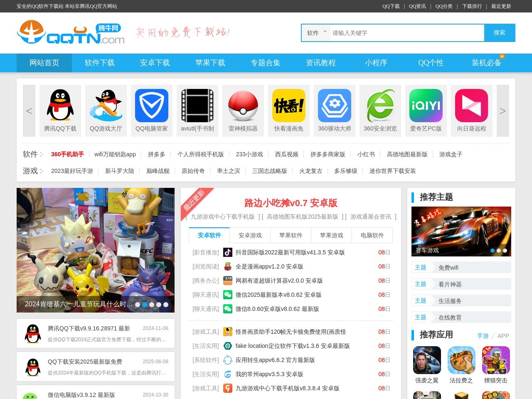Switch 推荐应用 to APP view

pyautogui.click(x=503, y=336)
